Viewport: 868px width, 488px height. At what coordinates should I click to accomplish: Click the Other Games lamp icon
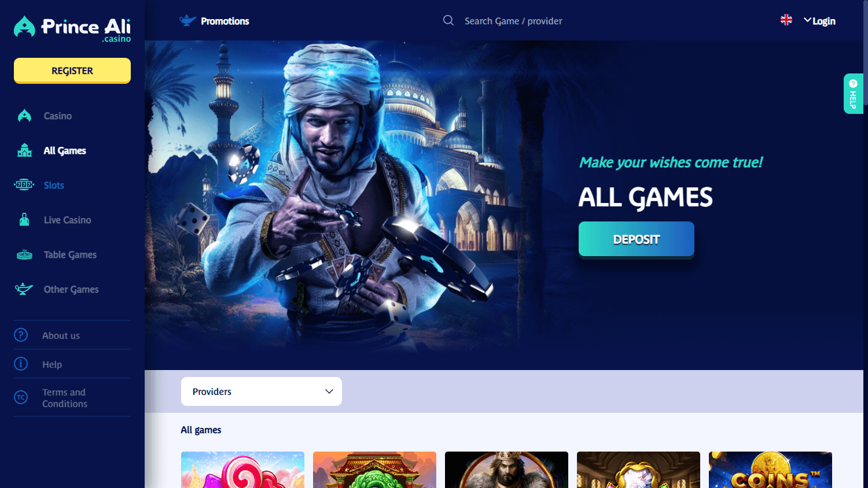(24, 289)
